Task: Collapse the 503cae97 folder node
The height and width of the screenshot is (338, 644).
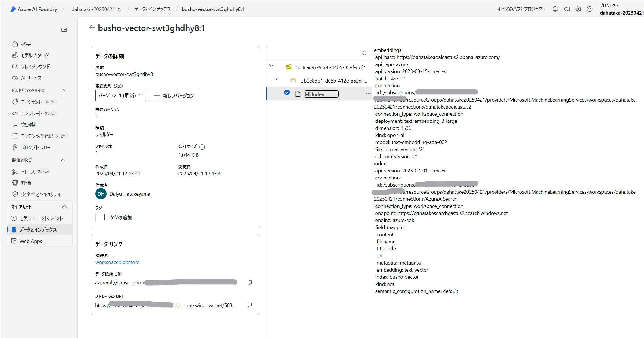Action: 271,66
